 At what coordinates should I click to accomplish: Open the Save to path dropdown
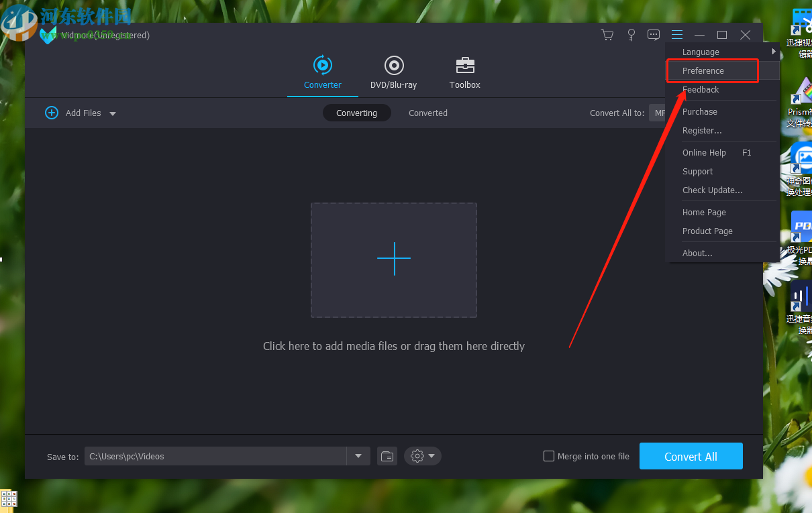point(358,456)
